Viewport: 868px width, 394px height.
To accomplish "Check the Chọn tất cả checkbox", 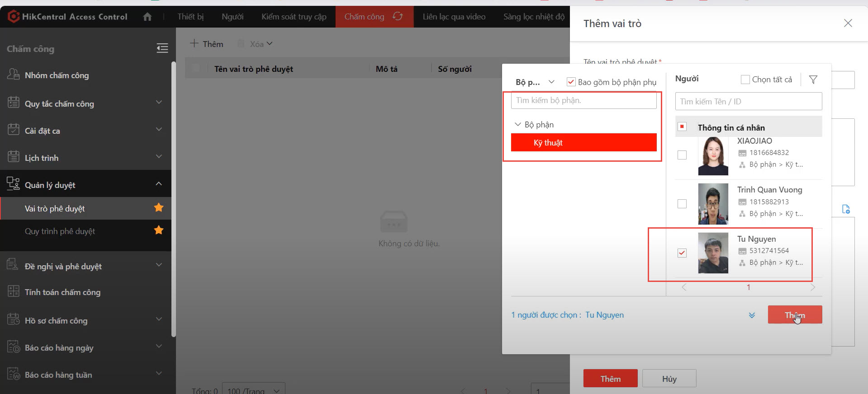I will 745,80.
